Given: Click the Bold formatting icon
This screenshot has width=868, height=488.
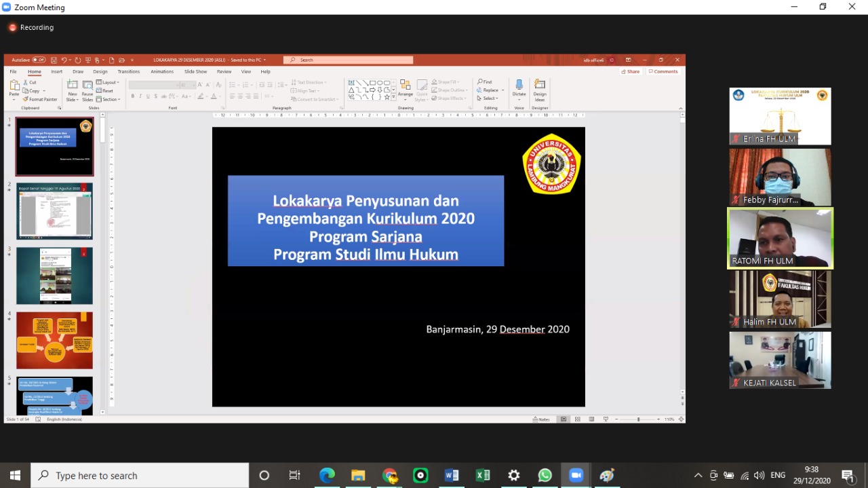Looking at the screenshot, I should (133, 96).
